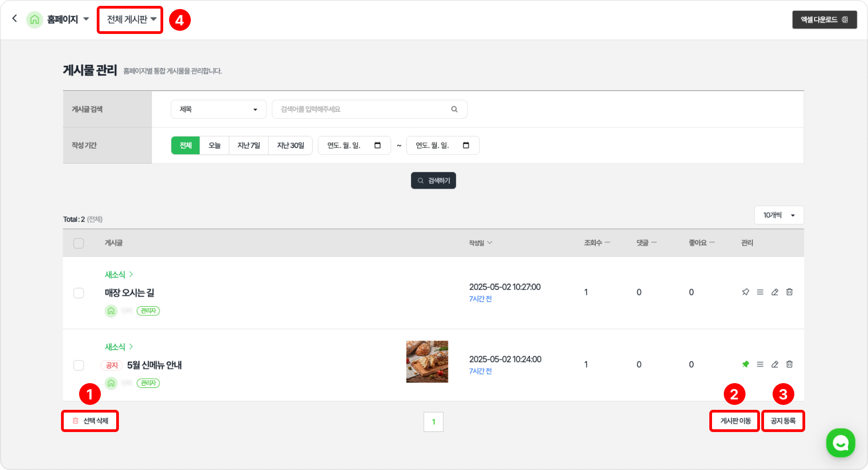Image resolution: width=868 pixels, height=470 pixels.
Task: Click the back arrow icon
Action: coord(15,19)
